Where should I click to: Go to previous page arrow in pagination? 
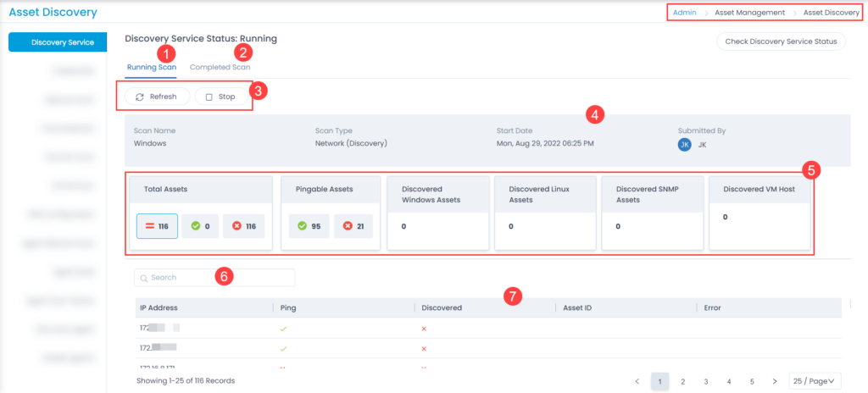point(637,381)
